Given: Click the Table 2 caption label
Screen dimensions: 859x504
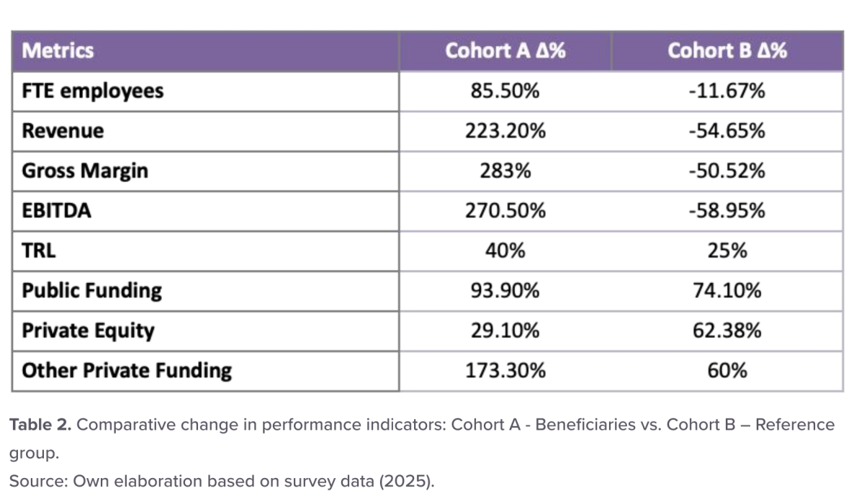Looking at the screenshot, I should point(40,425).
